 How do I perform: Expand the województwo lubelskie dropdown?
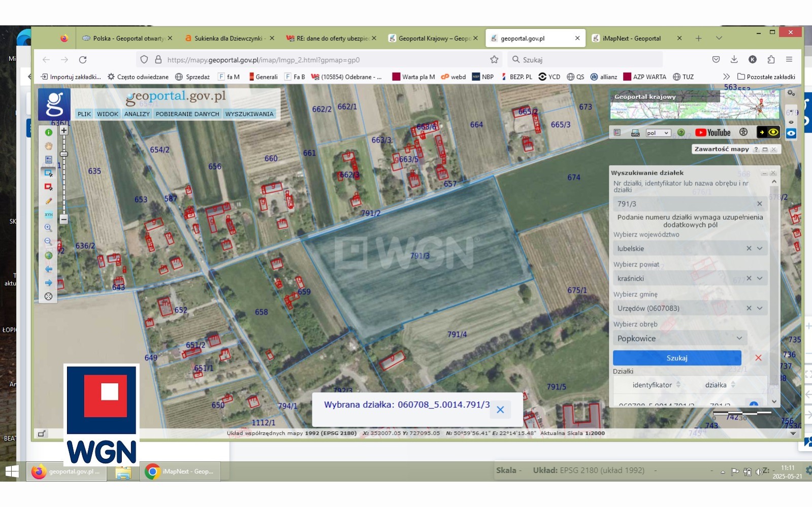pyautogui.click(x=760, y=249)
